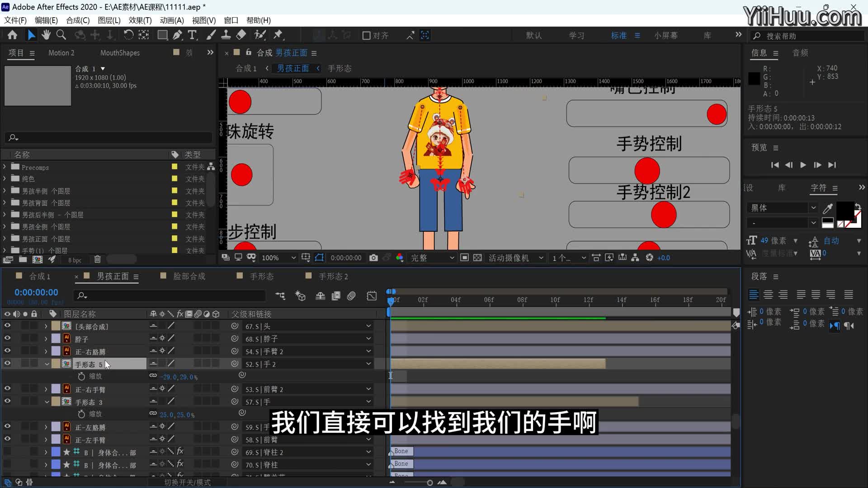
Task: Collapse the 手形态 3 layer
Action: [x=47, y=402]
